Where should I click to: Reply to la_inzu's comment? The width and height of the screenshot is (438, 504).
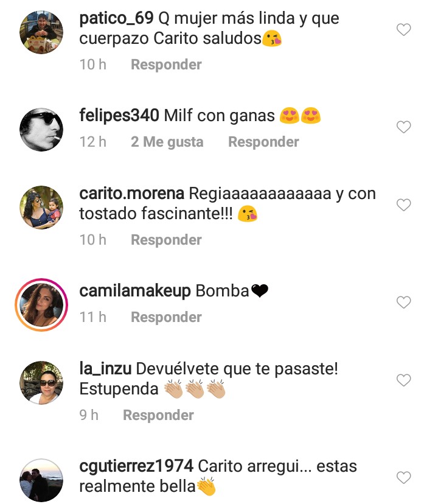(x=158, y=415)
